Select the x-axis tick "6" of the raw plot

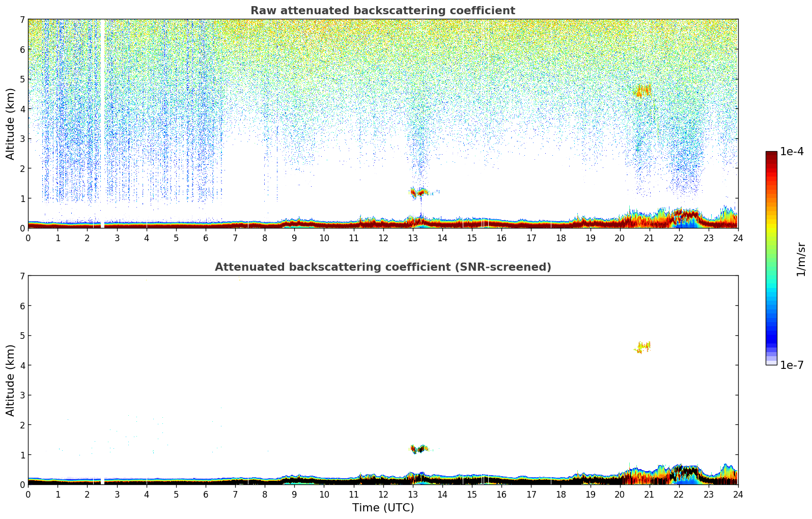click(x=206, y=238)
